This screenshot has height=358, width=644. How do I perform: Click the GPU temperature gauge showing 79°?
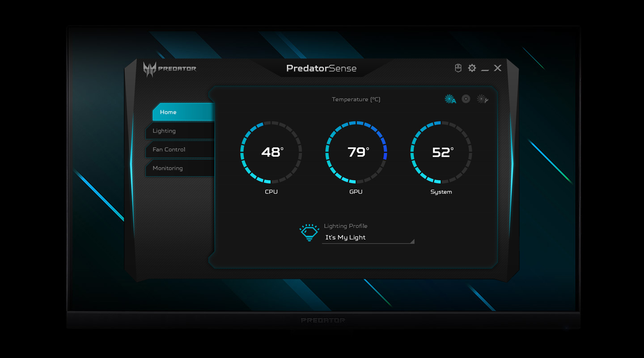tap(356, 153)
